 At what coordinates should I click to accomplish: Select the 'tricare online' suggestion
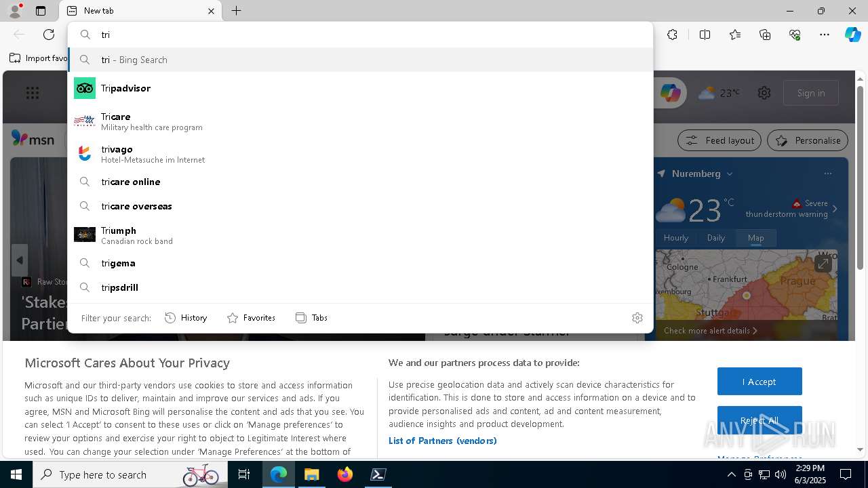360,182
